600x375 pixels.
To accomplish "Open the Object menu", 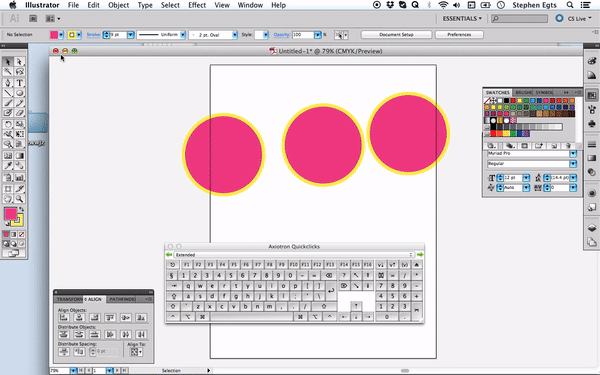I will 119,5.
